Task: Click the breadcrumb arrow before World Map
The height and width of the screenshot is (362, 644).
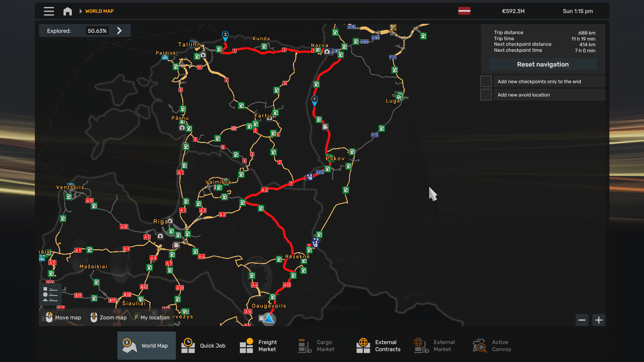Action: (81, 11)
